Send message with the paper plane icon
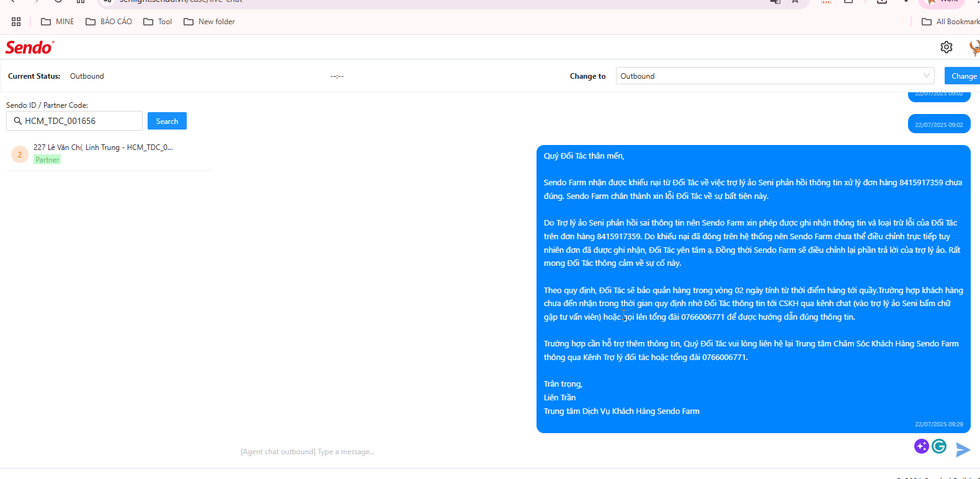980x479 pixels. [963, 450]
